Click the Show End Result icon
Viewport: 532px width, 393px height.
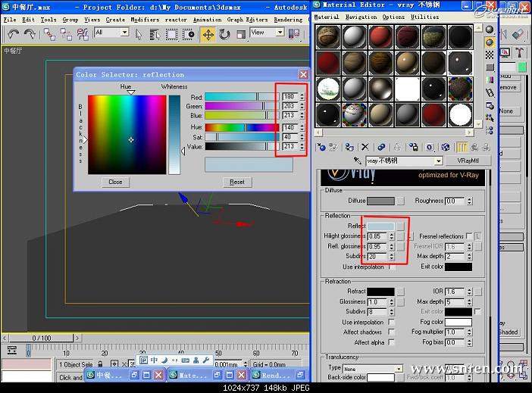point(462,147)
